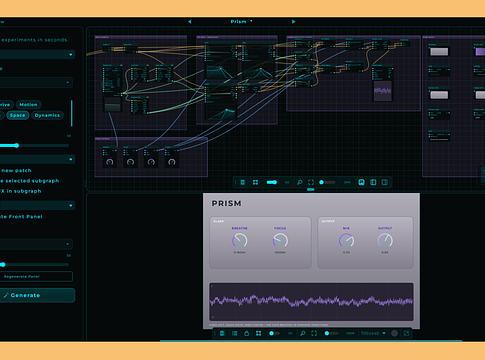Viewport: 485px width, 360px height.
Task: Click the purple swatch widget at graph right edge
Action: [x=480, y=52]
